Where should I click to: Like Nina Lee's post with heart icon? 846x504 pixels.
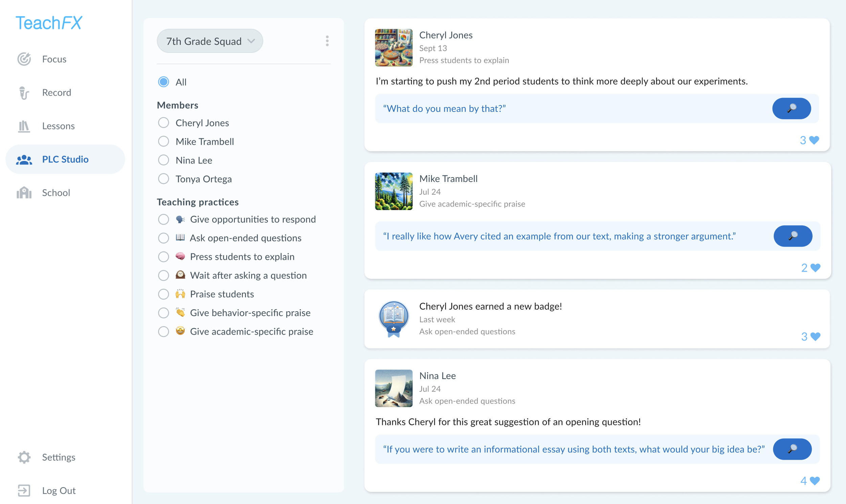click(x=815, y=481)
